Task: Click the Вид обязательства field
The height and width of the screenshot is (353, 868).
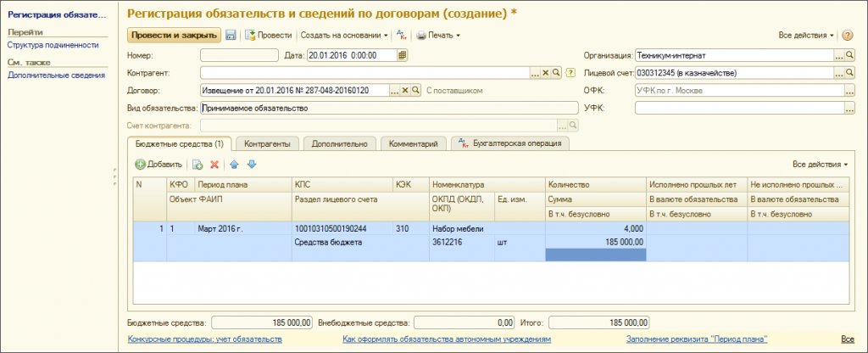Action: point(389,109)
